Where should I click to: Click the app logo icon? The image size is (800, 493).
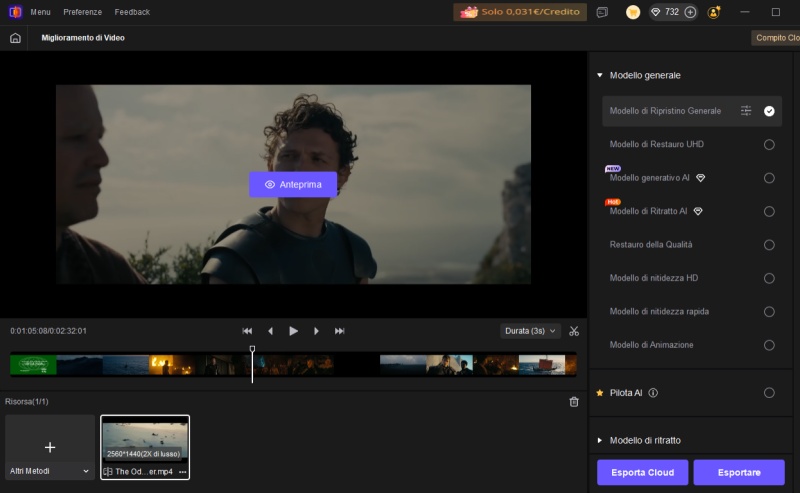pos(15,12)
